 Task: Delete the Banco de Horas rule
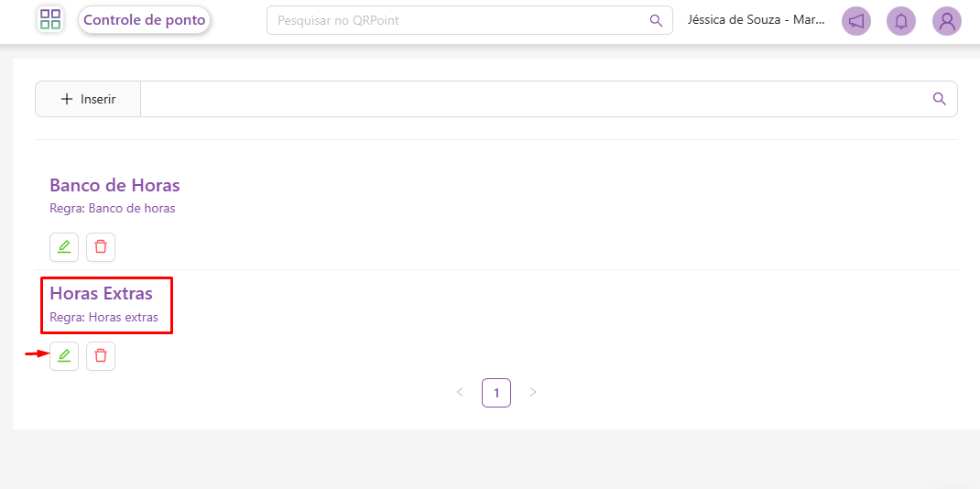[x=101, y=246]
